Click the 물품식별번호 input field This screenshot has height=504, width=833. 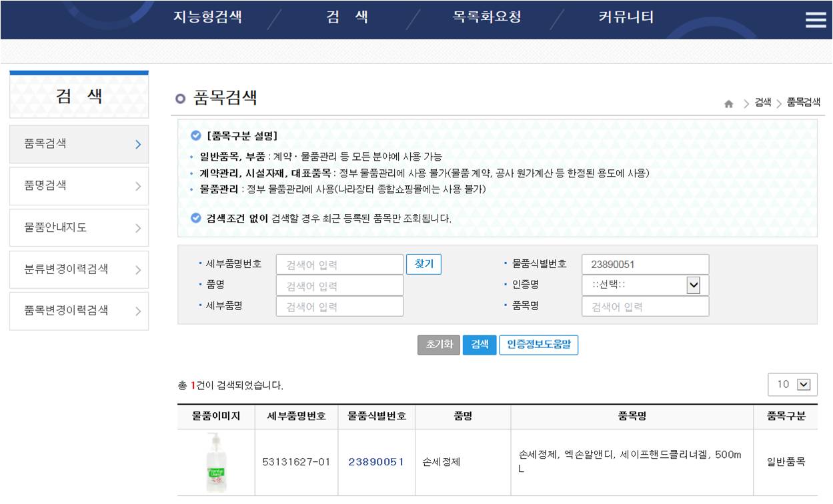[644, 265]
